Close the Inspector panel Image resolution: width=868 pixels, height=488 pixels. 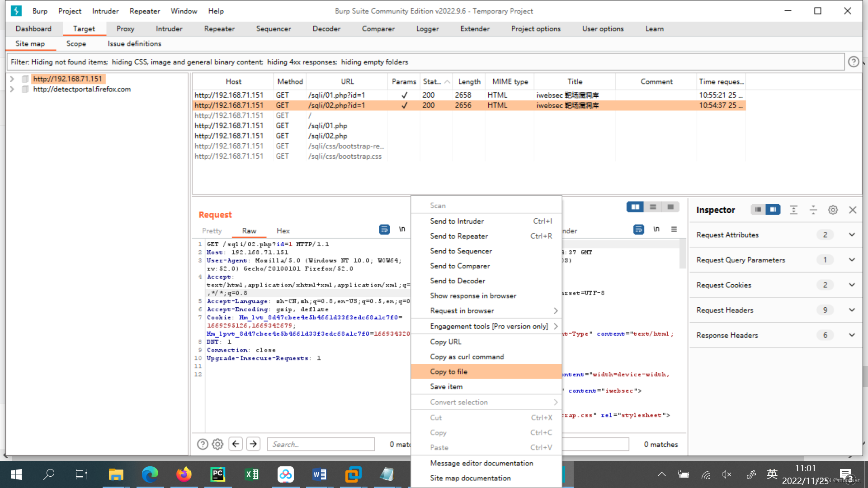(x=853, y=210)
